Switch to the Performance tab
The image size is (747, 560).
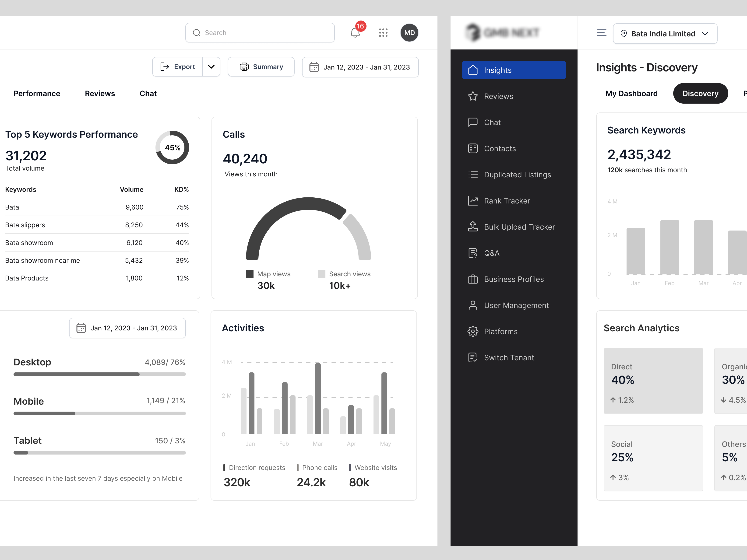(37, 94)
